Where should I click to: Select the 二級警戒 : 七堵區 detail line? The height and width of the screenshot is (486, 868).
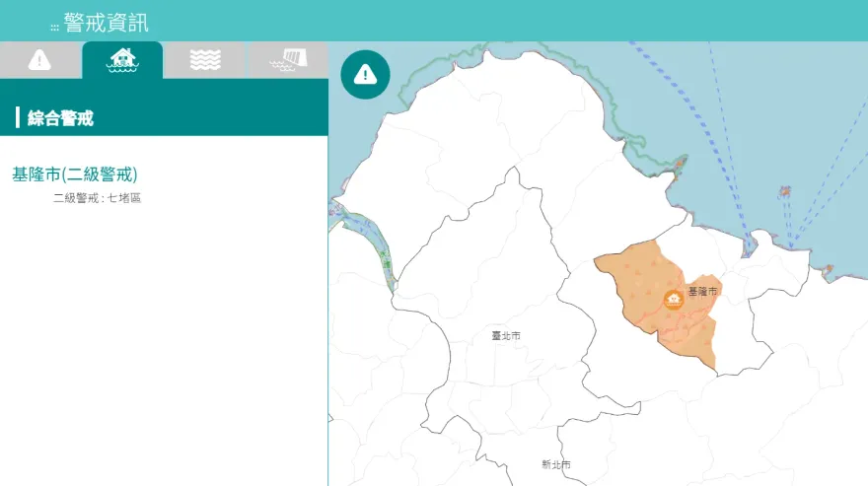click(x=98, y=198)
